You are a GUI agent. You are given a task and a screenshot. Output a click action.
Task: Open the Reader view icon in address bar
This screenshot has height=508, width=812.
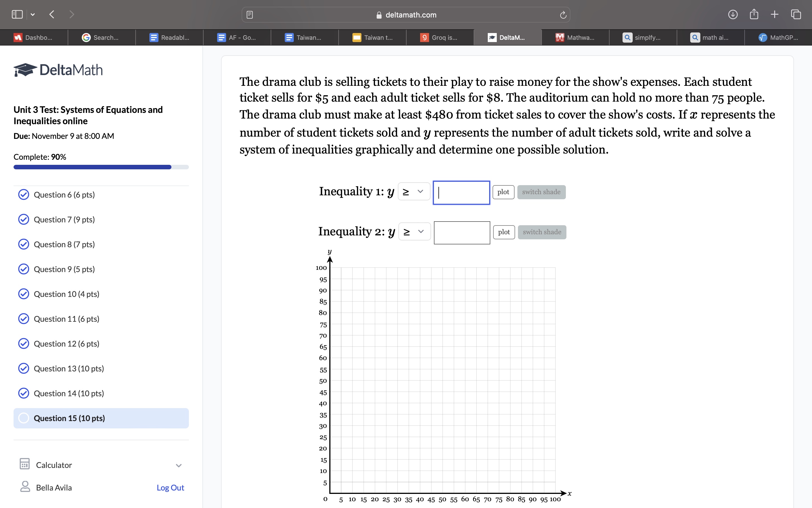point(250,15)
